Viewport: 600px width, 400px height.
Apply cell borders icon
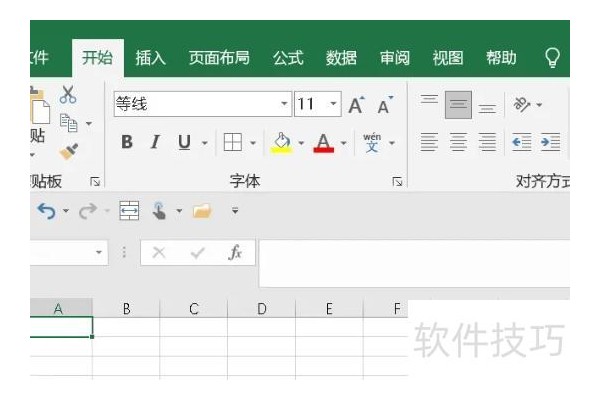pos(233,142)
